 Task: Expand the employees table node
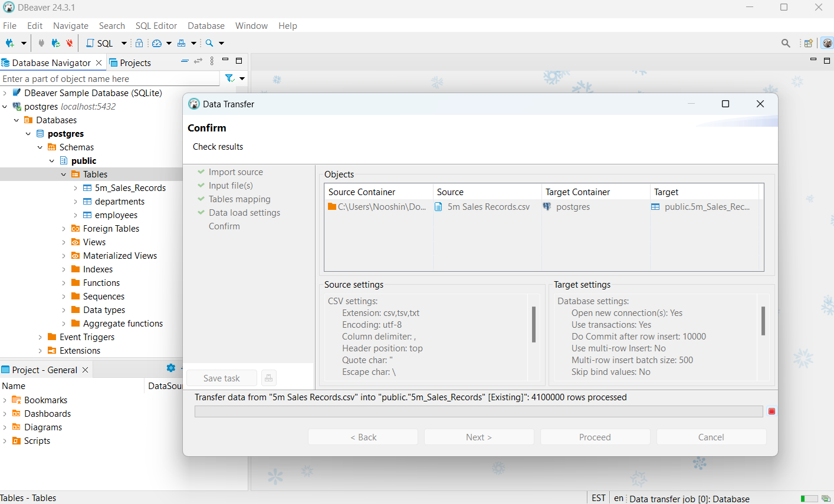coord(74,215)
